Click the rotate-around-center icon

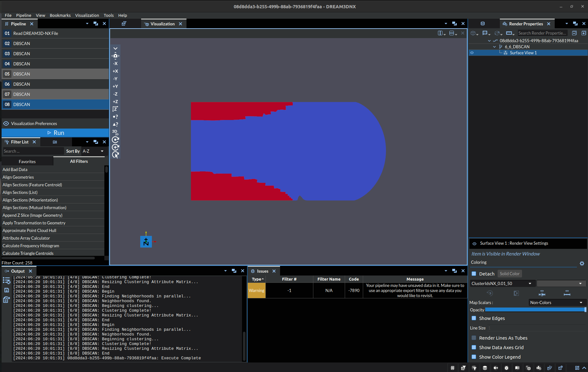[115, 140]
